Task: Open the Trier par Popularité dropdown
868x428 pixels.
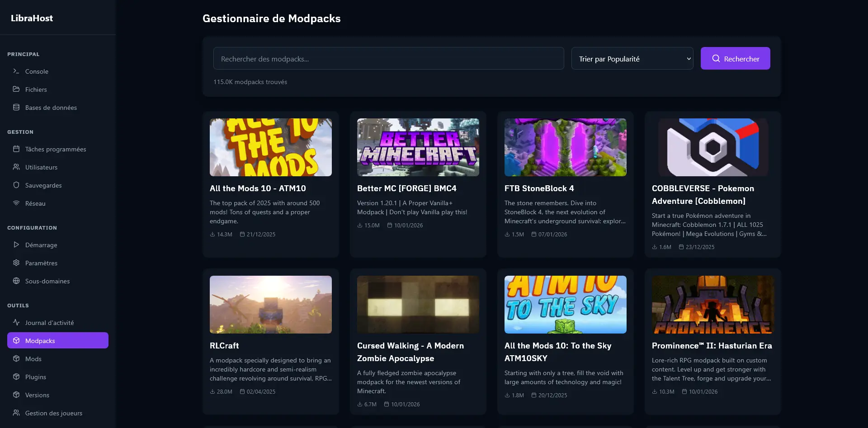Action: coord(632,58)
